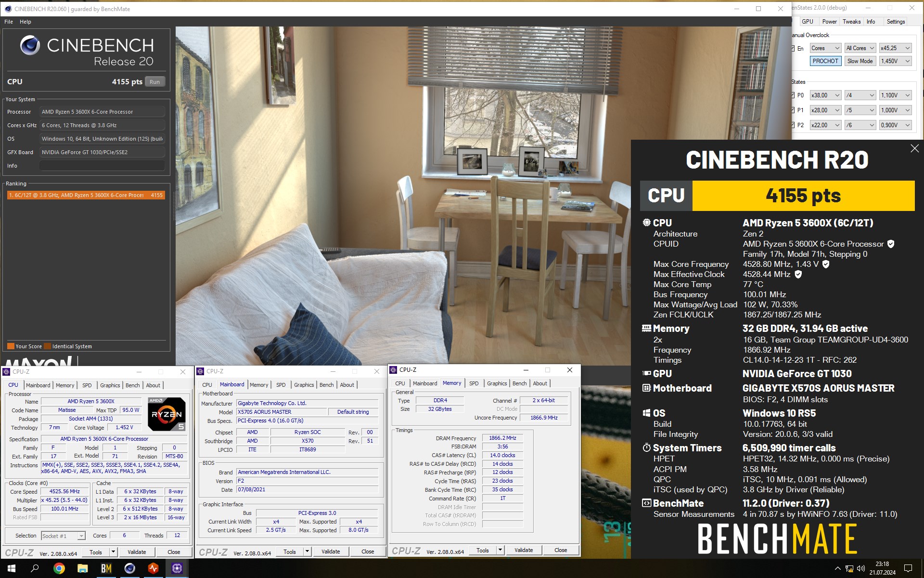Open the ZenStates GPU tab

point(808,22)
